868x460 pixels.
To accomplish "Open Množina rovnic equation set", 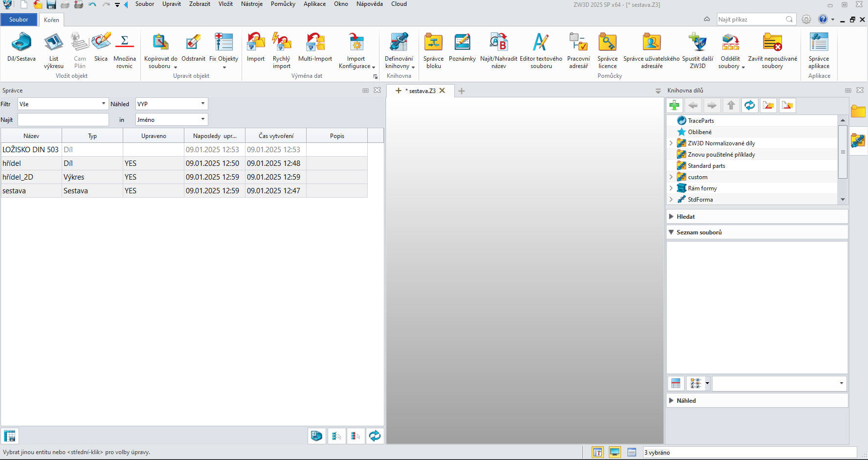I will [125, 50].
